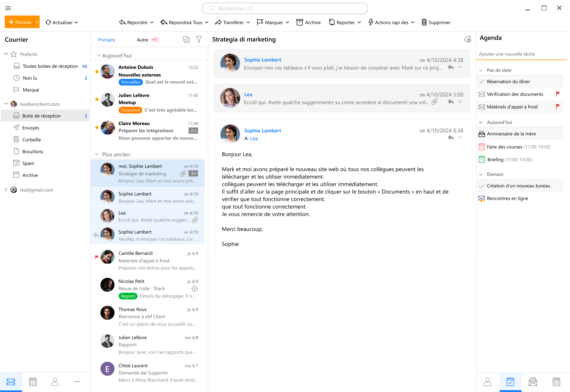The width and height of the screenshot is (570, 392).
Task: Click the Reporter icon in toolbar
Action: click(x=332, y=22)
